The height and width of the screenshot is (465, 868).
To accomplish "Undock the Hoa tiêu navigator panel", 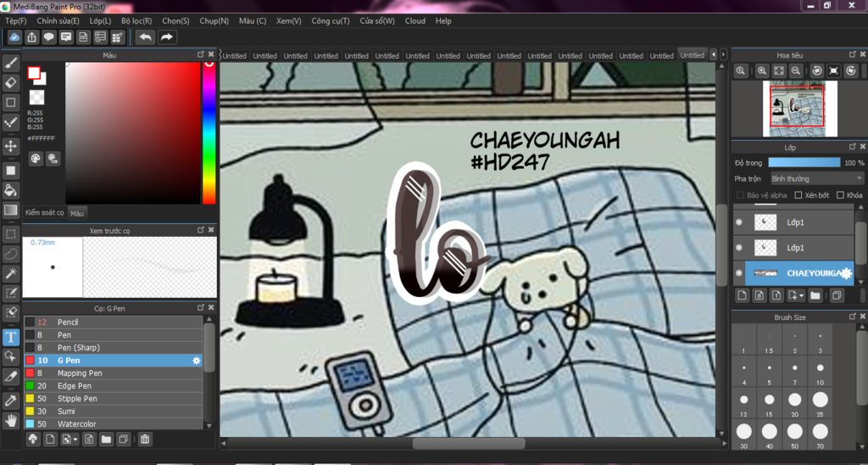I will pyautogui.click(x=853, y=54).
